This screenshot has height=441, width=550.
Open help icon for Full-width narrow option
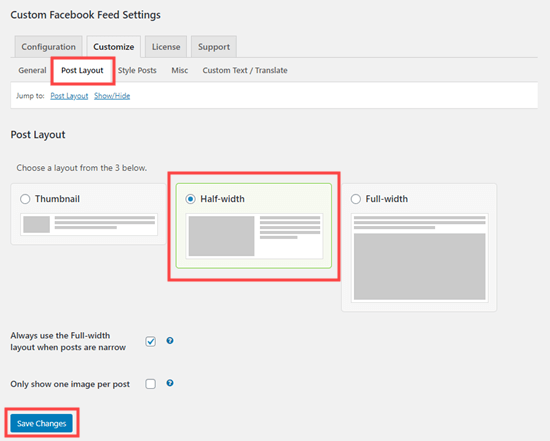click(170, 340)
